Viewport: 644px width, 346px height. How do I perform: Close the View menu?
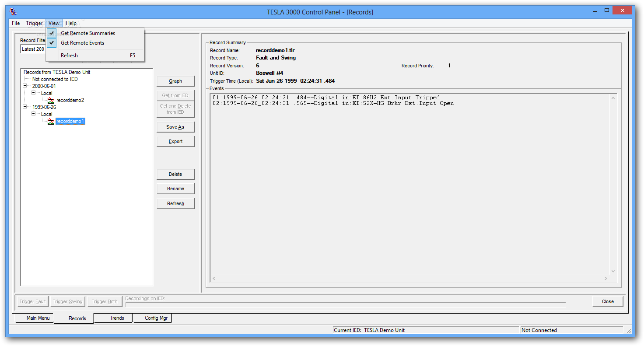click(54, 23)
